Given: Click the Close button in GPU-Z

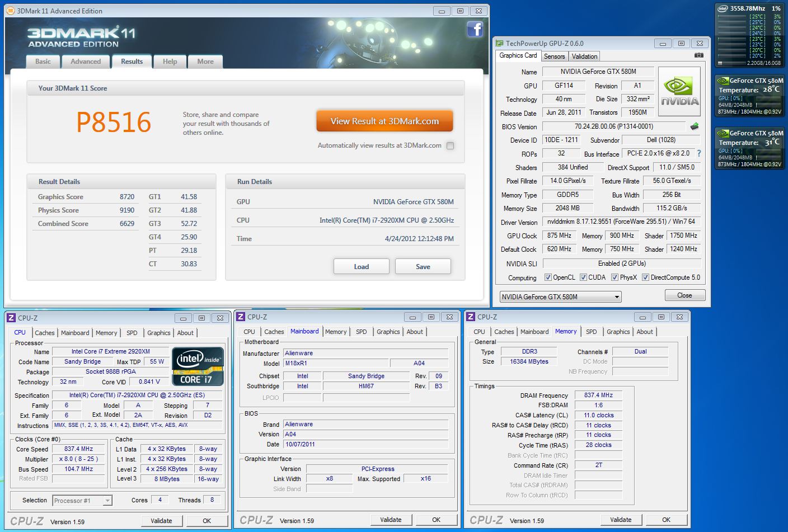Looking at the screenshot, I should coord(684,295).
